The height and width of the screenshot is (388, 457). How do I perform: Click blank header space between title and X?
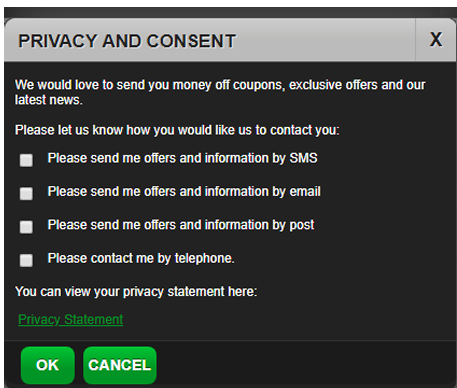click(x=325, y=40)
